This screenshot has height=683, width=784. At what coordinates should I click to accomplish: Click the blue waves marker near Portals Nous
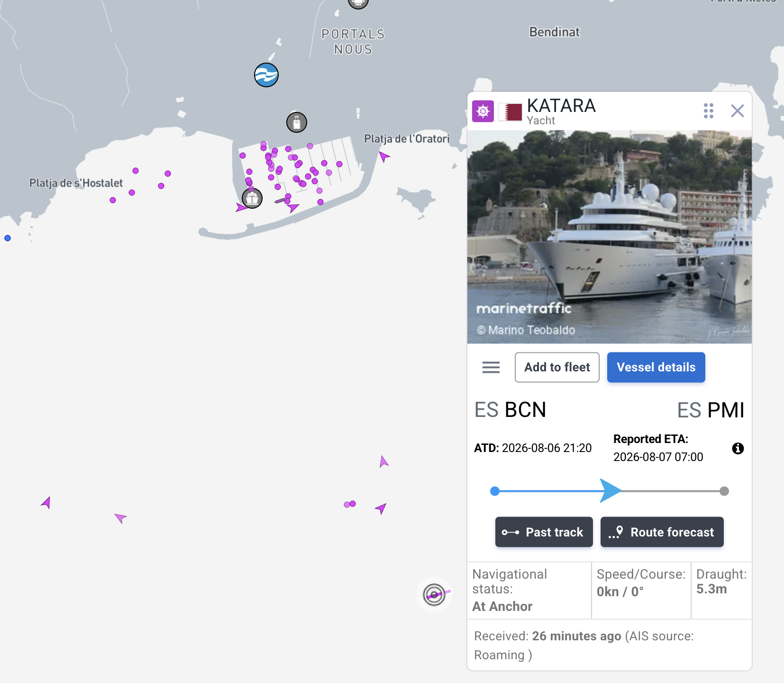[x=266, y=75]
